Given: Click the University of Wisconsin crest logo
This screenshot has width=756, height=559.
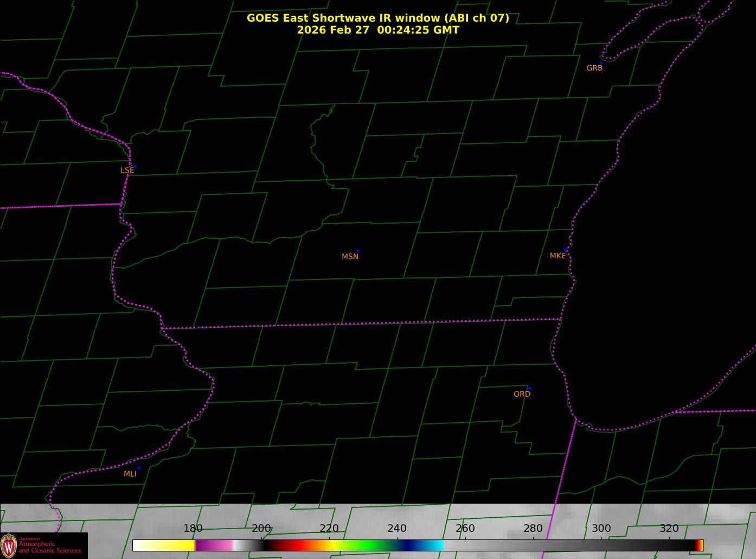Looking at the screenshot, I should [9, 545].
